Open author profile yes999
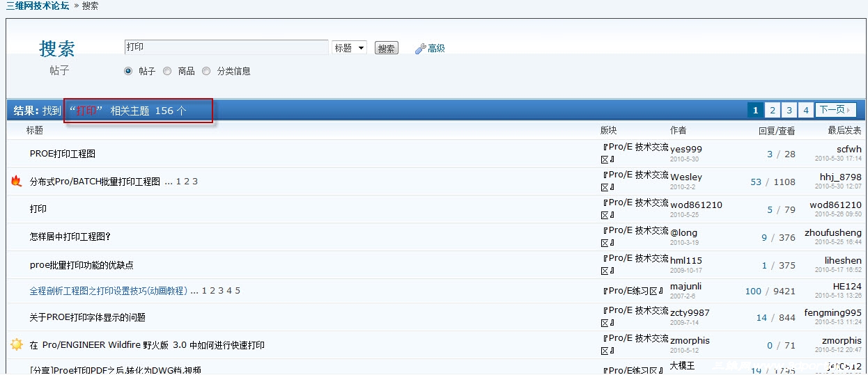 (686, 149)
